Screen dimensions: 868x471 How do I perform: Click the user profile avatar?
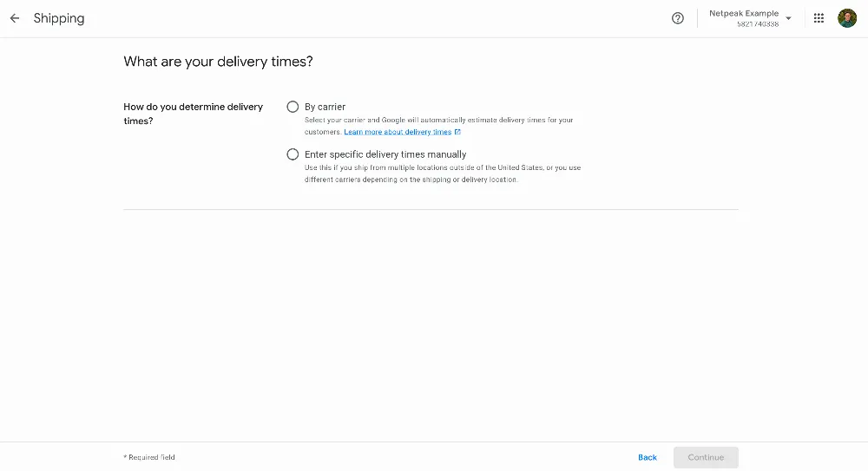point(847,18)
